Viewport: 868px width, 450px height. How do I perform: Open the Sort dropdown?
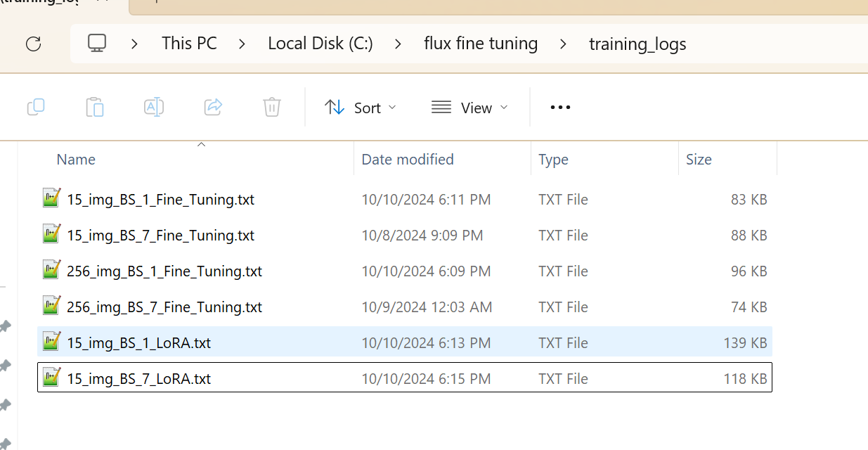(361, 108)
